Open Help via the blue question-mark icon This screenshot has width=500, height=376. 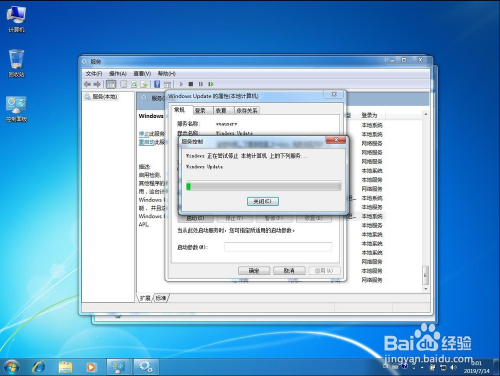point(157,84)
